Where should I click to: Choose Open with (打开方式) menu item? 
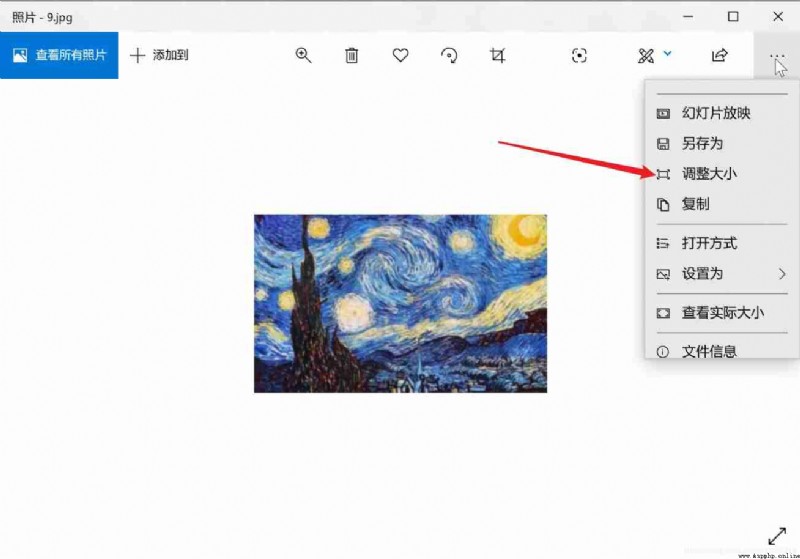[x=721, y=243]
